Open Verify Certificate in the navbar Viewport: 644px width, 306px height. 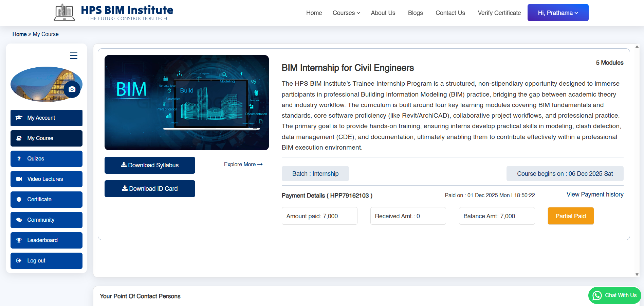click(x=499, y=13)
